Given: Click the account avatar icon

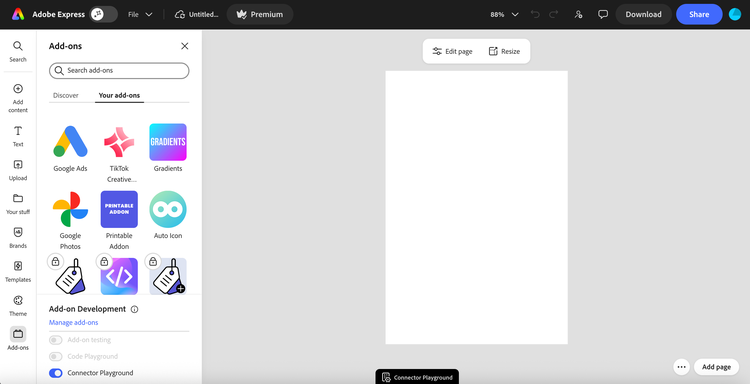Looking at the screenshot, I should (x=735, y=14).
